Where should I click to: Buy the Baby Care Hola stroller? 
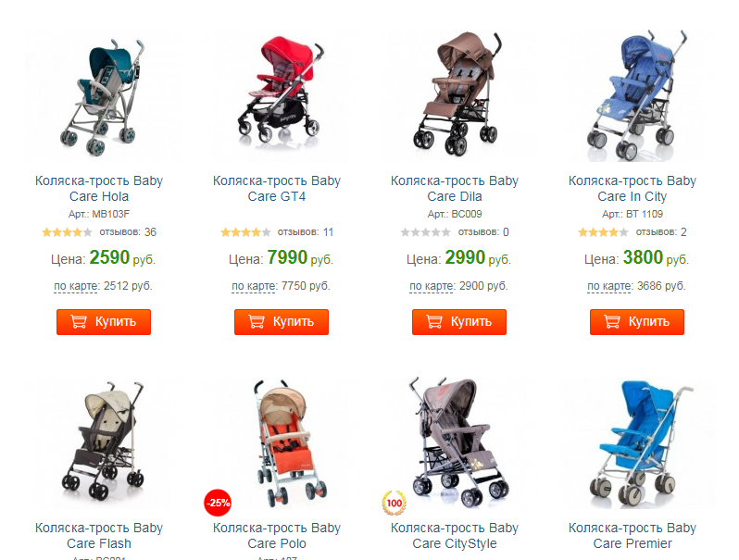(104, 322)
